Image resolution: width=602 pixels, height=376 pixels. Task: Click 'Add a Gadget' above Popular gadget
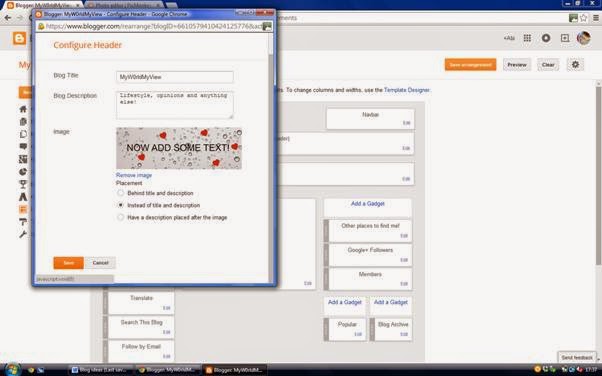pos(344,302)
